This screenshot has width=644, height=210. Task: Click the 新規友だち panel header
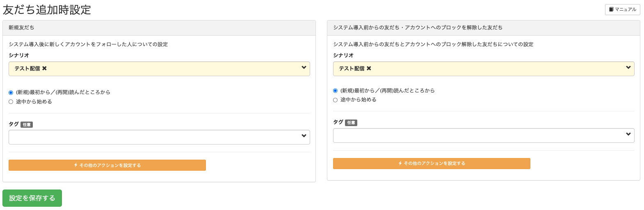(x=159, y=28)
